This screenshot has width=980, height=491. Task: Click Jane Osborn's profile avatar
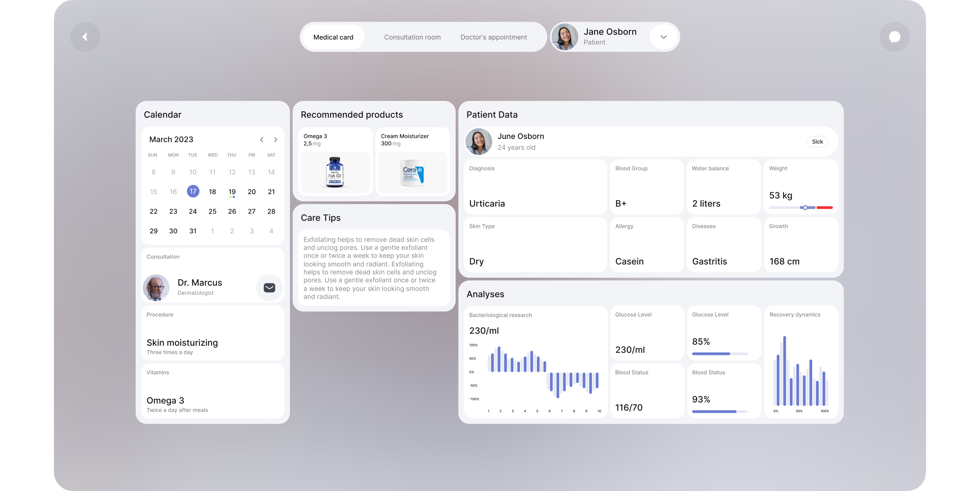click(x=566, y=36)
